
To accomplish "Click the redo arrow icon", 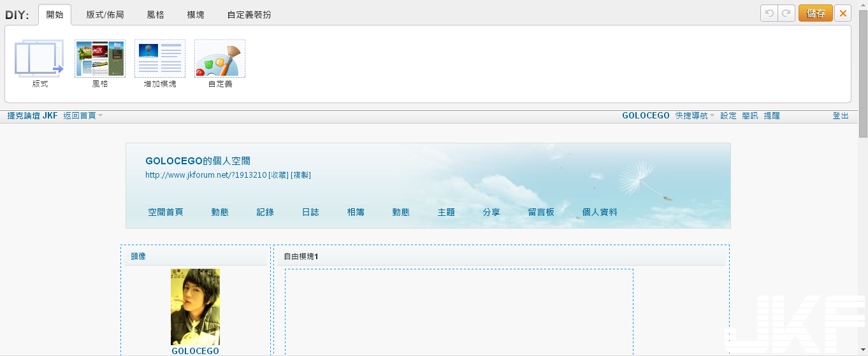I will pyautogui.click(x=786, y=13).
